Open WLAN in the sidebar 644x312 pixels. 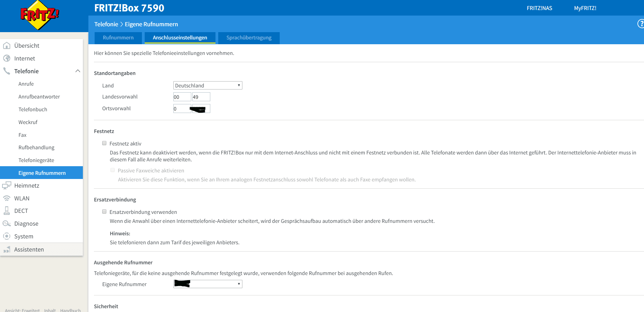[22, 198]
